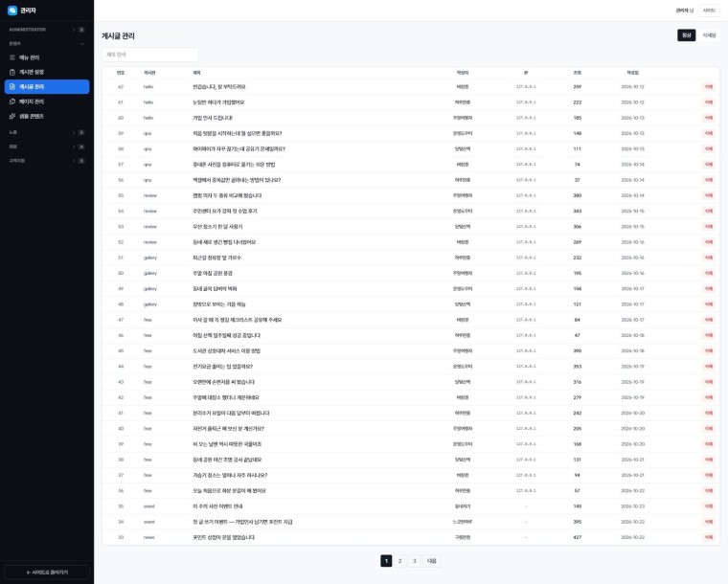Open the title of post 47
The height and width of the screenshot is (584, 728).
(238, 320)
